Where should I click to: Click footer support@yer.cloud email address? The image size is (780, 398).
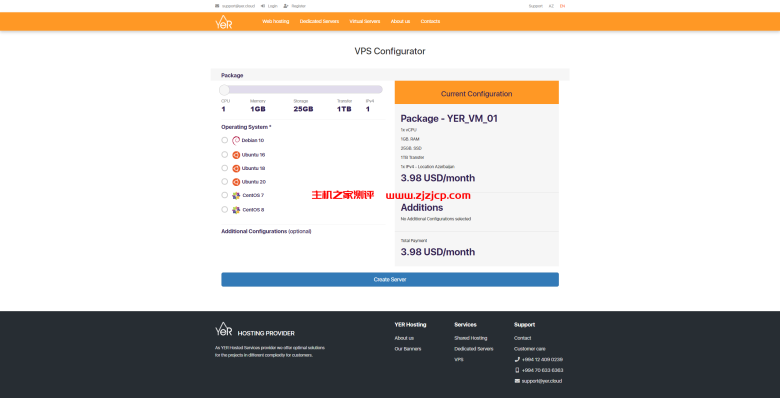[x=542, y=381]
